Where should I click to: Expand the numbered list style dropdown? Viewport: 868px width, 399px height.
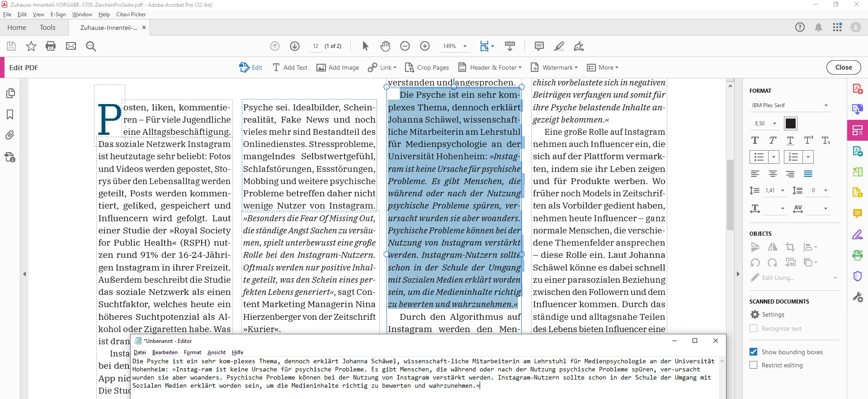pos(808,157)
